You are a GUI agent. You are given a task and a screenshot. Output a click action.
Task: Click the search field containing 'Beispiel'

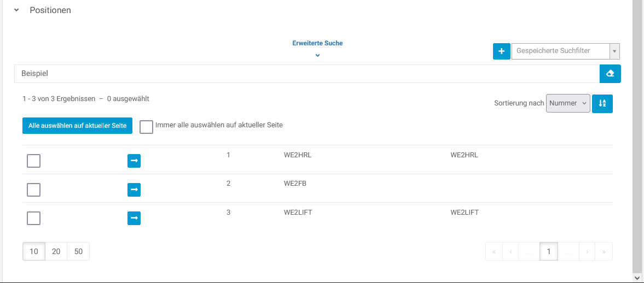306,74
